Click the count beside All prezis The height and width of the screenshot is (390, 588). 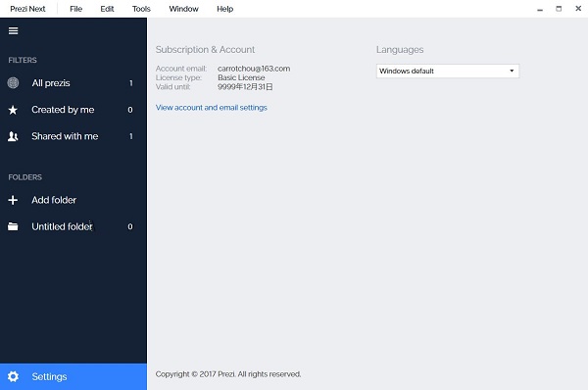coord(131,83)
